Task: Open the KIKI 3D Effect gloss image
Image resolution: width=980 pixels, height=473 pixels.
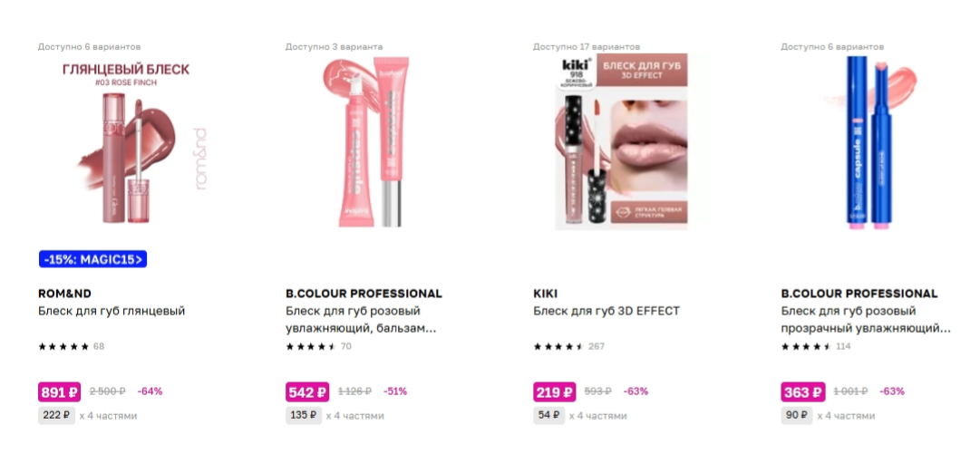Action: pyautogui.click(x=621, y=142)
